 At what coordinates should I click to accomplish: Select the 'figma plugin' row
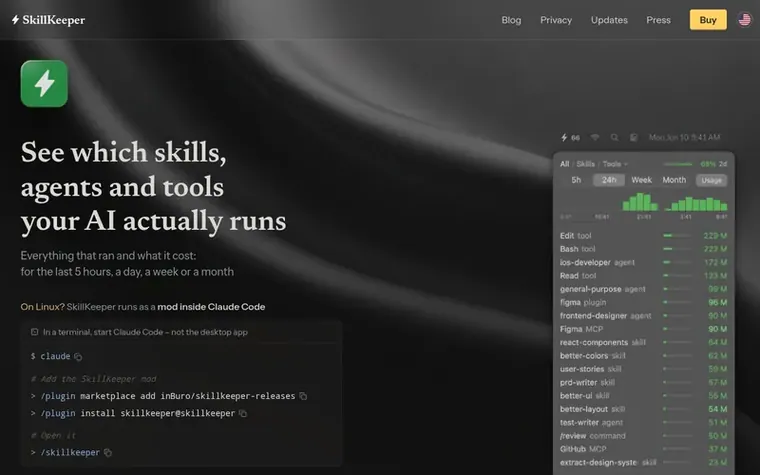(x=643, y=302)
